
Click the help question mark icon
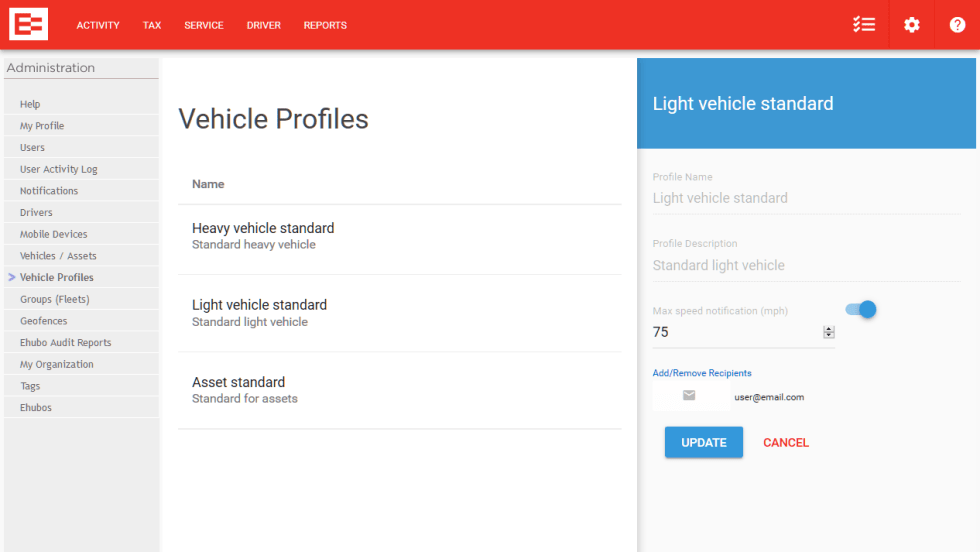click(x=957, y=25)
